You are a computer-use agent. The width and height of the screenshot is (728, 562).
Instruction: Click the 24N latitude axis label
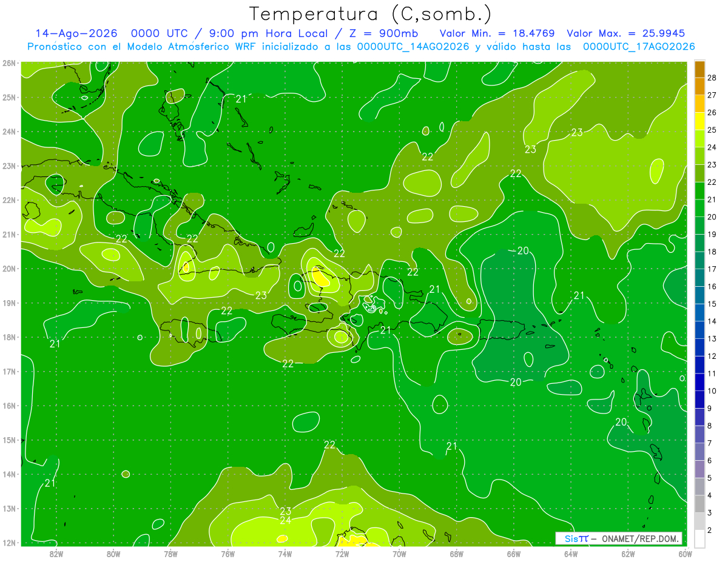[x=9, y=132]
